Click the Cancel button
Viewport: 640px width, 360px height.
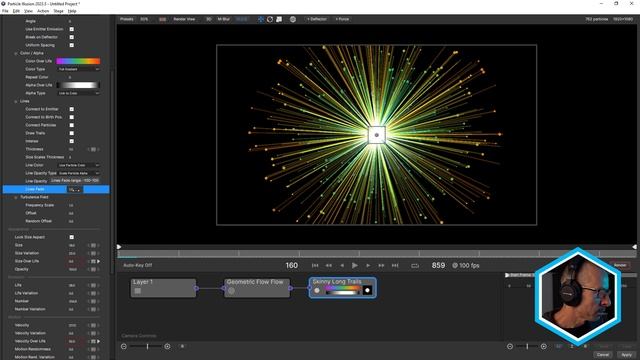click(603, 355)
